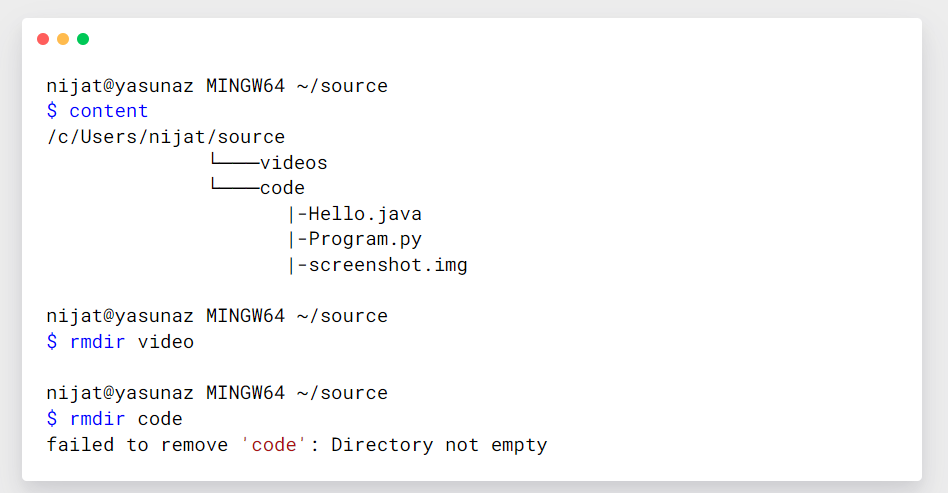Click the 'rmdir code' command

(x=126, y=419)
